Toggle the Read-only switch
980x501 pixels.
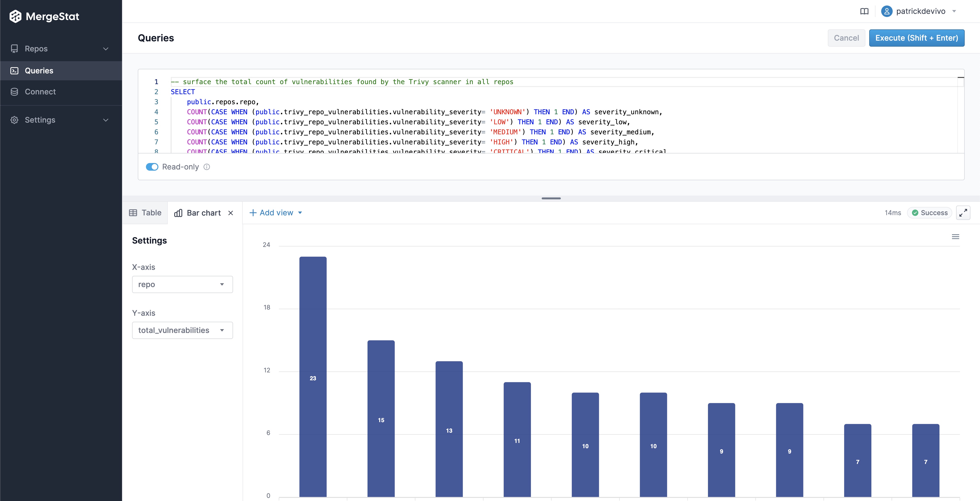[x=152, y=167]
